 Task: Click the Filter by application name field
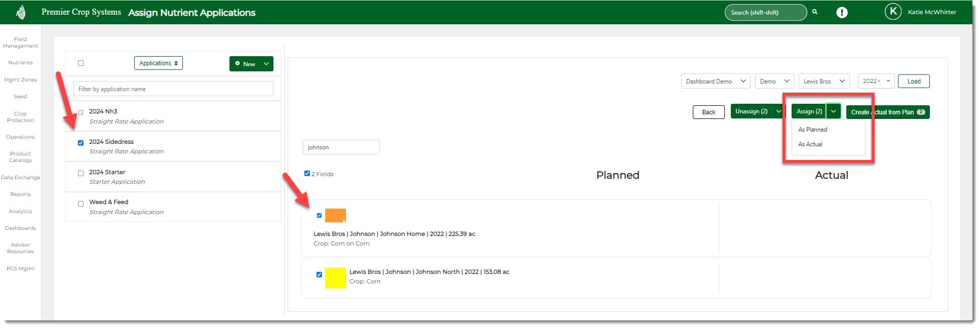tap(173, 89)
